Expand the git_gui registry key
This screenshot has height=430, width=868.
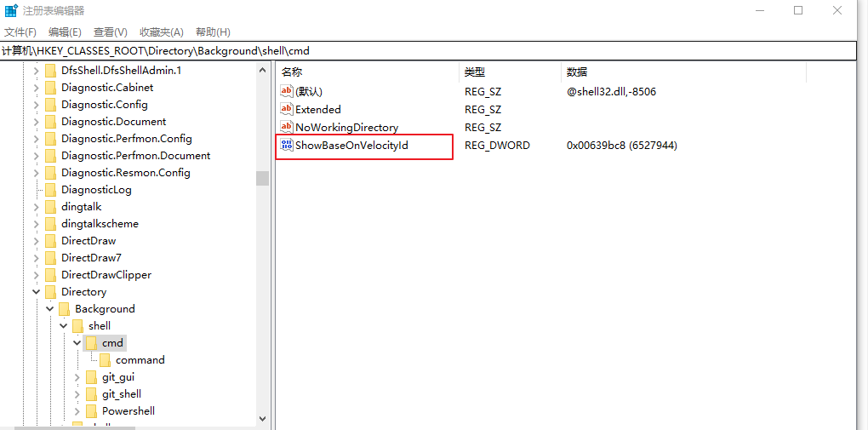77,377
